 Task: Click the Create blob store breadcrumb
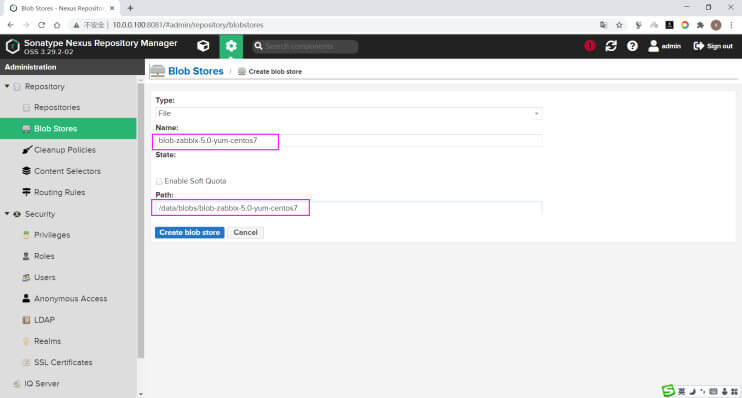coord(275,71)
